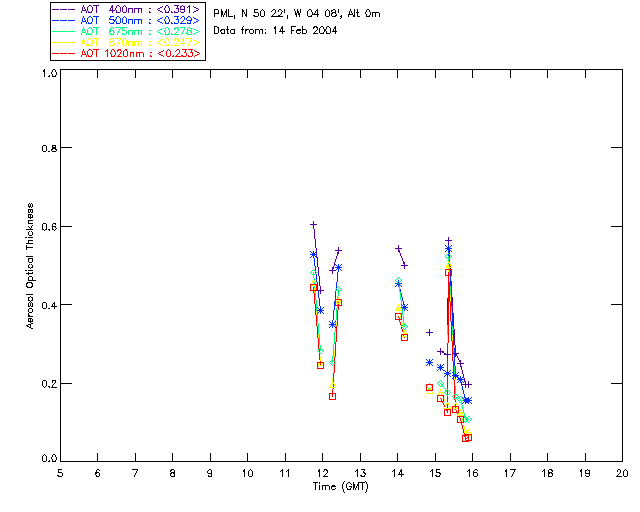Click the 'Data from: 14 Feb 2004' text
This screenshot has width=640, height=512.
coord(275,30)
